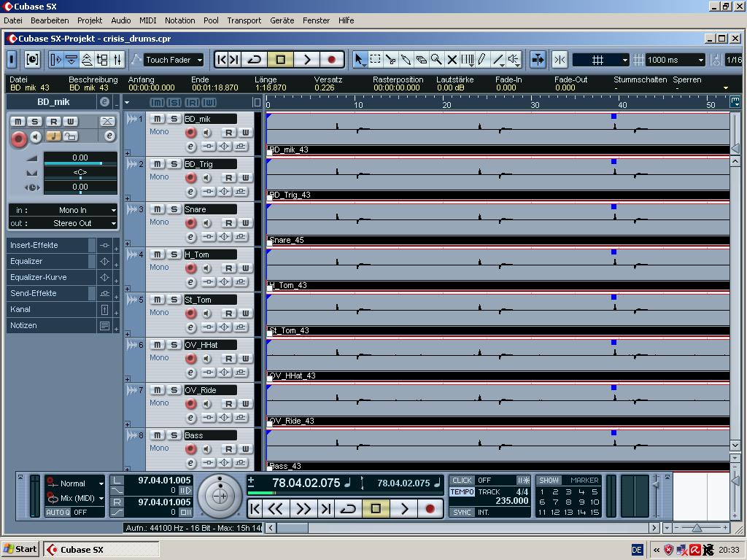
Task: Go to previous marker in toolbar
Action: pos(222,60)
